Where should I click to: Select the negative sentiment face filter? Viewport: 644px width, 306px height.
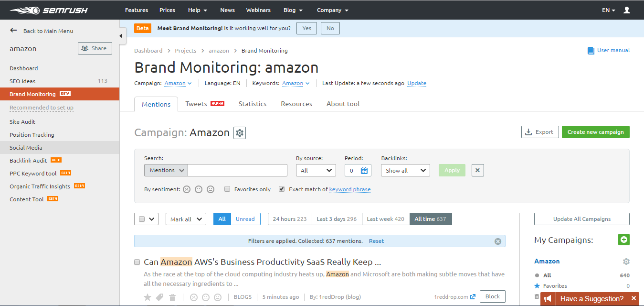tap(187, 189)
